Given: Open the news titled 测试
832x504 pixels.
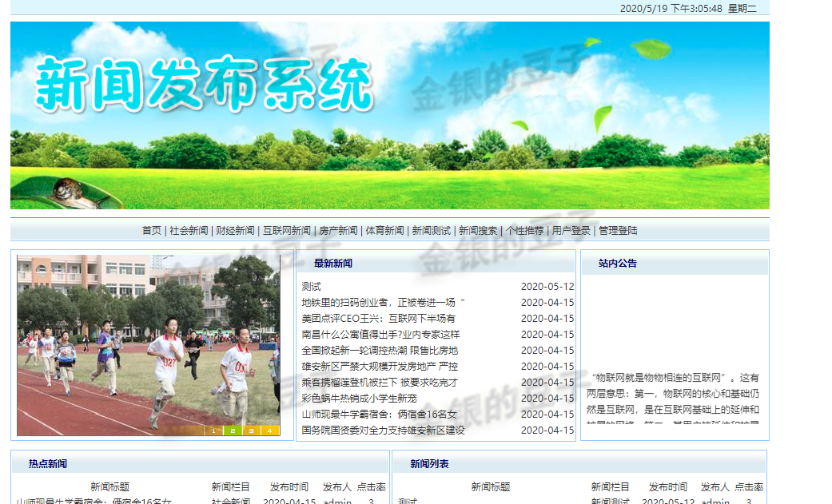Looking at the screenshot, I should tap(312, 285).
